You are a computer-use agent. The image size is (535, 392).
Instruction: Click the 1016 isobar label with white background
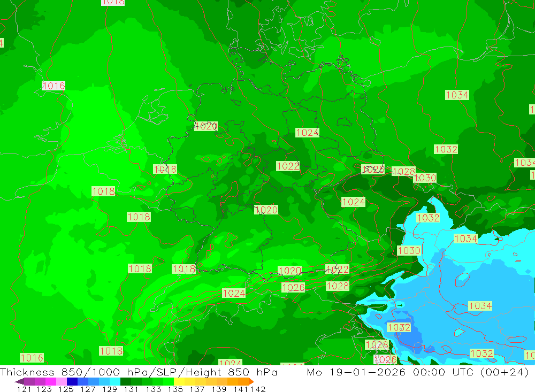(x=53, y=86)
